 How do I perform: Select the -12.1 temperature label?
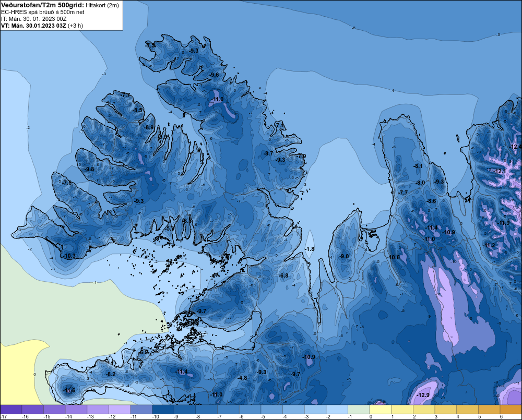coord(500,172)
